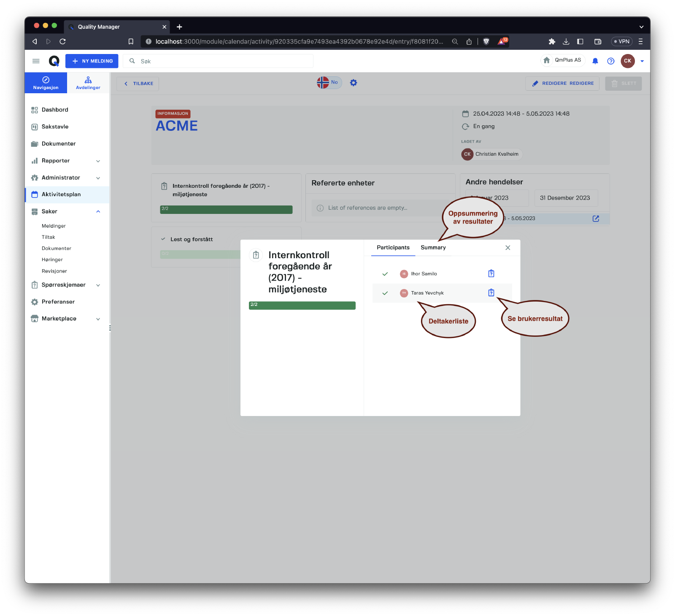Go back with the TILBAKE button
The image size is (675, 616).
tap(138, 84)
